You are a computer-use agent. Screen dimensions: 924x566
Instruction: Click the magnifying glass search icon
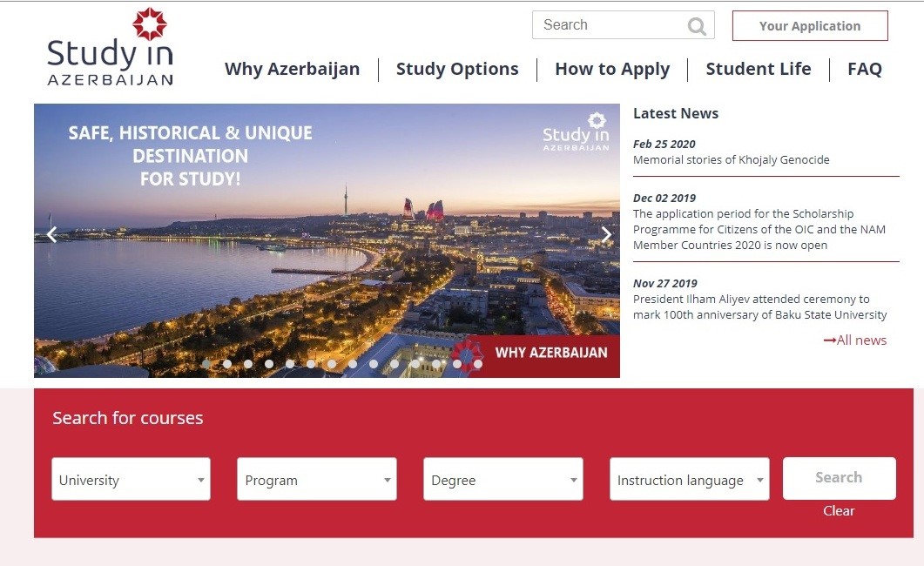point(697,26)
